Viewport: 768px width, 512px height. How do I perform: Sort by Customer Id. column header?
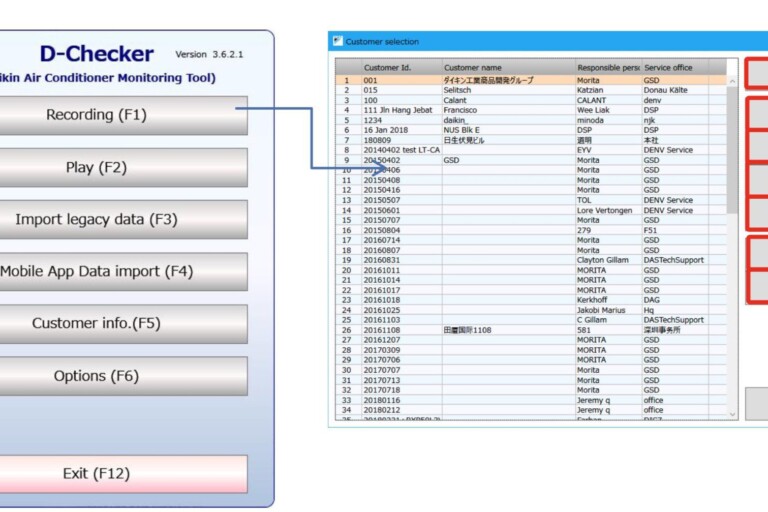[x=402, y=67]
